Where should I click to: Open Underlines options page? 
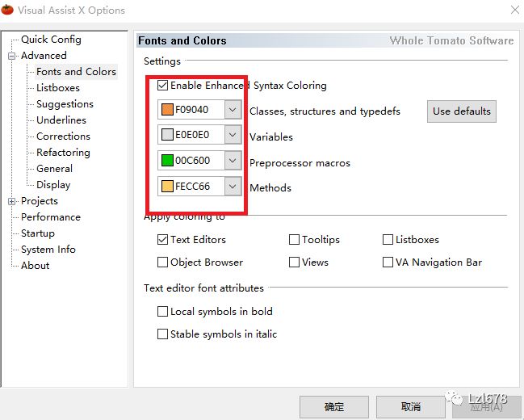[x=61, y=120]
